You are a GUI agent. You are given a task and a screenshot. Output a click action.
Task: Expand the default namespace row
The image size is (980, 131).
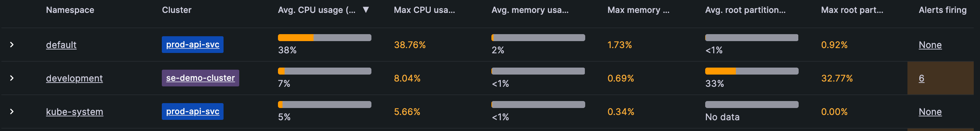(x=12, y=45)
